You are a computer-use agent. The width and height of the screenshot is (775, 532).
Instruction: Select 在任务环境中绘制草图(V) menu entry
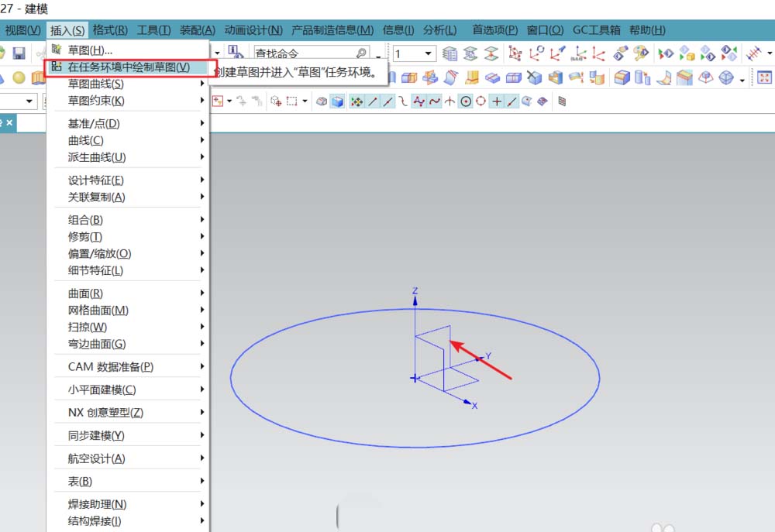128,67
